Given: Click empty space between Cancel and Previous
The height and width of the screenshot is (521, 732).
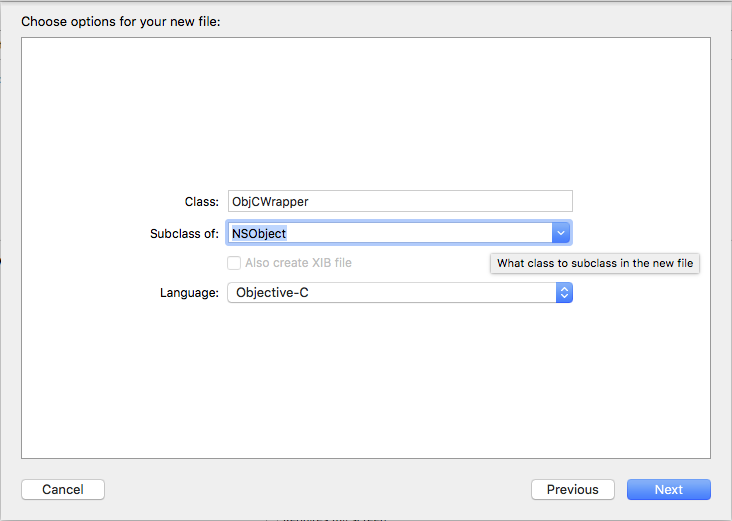Looking at the screenshot, I should click(x=318, y=490).
